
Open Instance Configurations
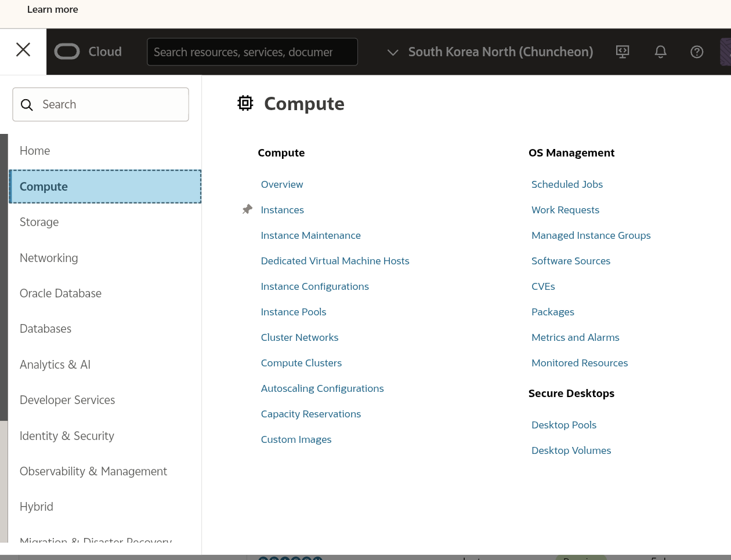(x=315, y=286)
